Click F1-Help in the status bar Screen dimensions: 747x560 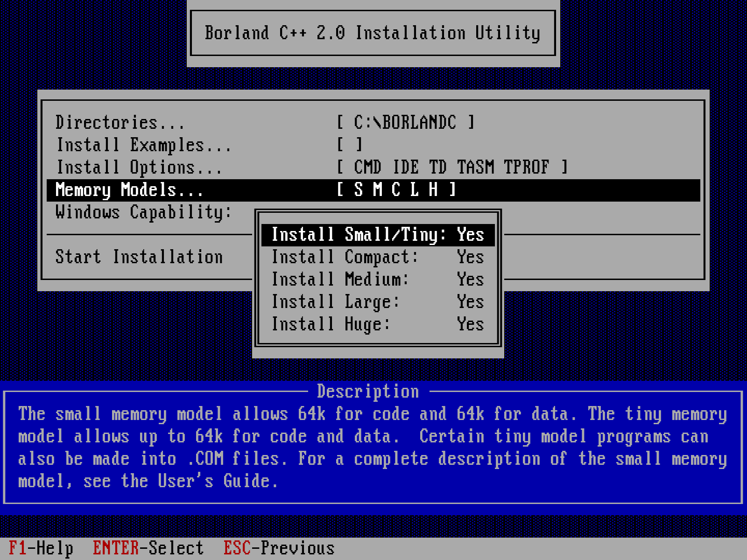[41, 548]
